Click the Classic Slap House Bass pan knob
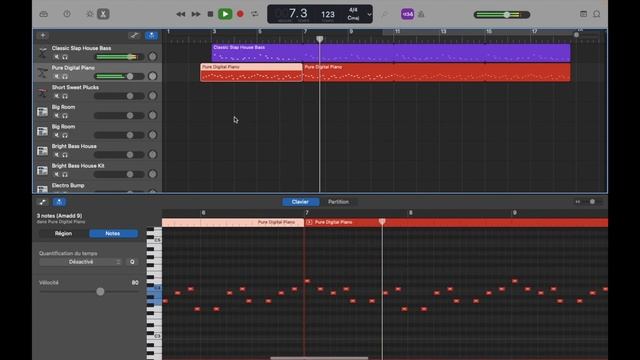Image resolution: width=640 pixels, height=360 pixels. click(153, 57)
